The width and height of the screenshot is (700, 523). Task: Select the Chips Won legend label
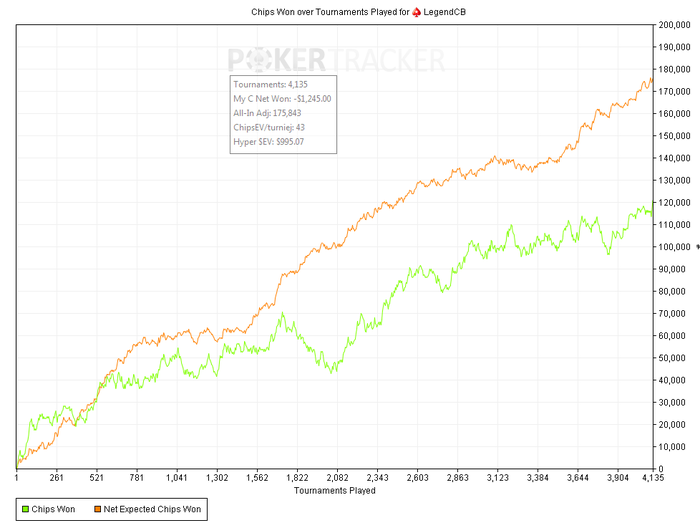click(53, 509)
